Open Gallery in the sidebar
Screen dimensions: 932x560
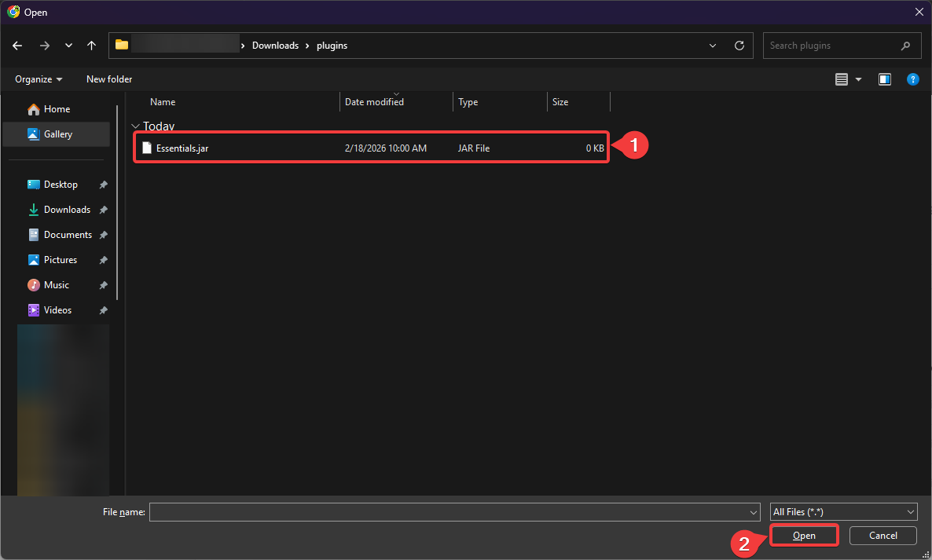point(57,134)
